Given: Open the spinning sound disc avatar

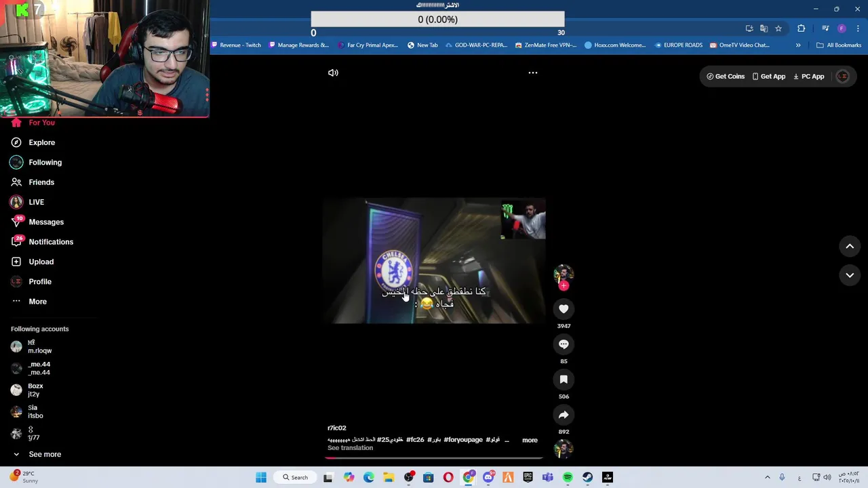Looking at the screenshot, I should click(x=564, y=449).
